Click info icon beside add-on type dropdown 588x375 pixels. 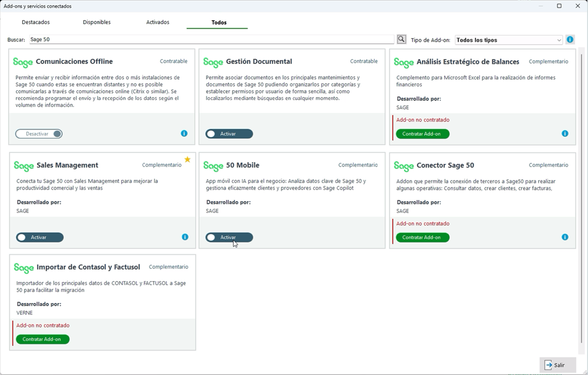569,40
